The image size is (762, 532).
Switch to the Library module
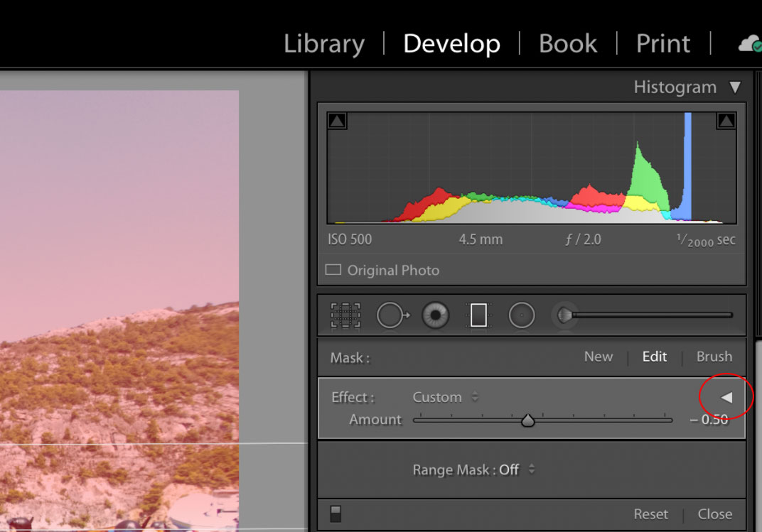pyautogui.click(x=323, y=43)
